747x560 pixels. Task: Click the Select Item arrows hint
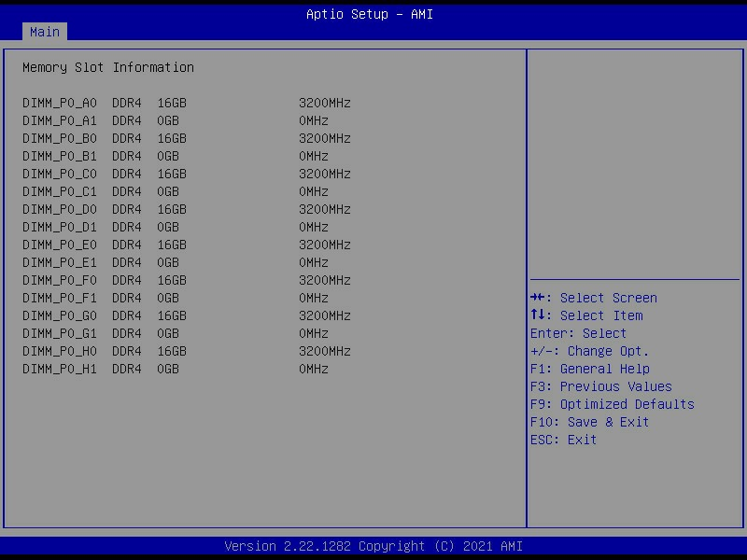point(586,315)
